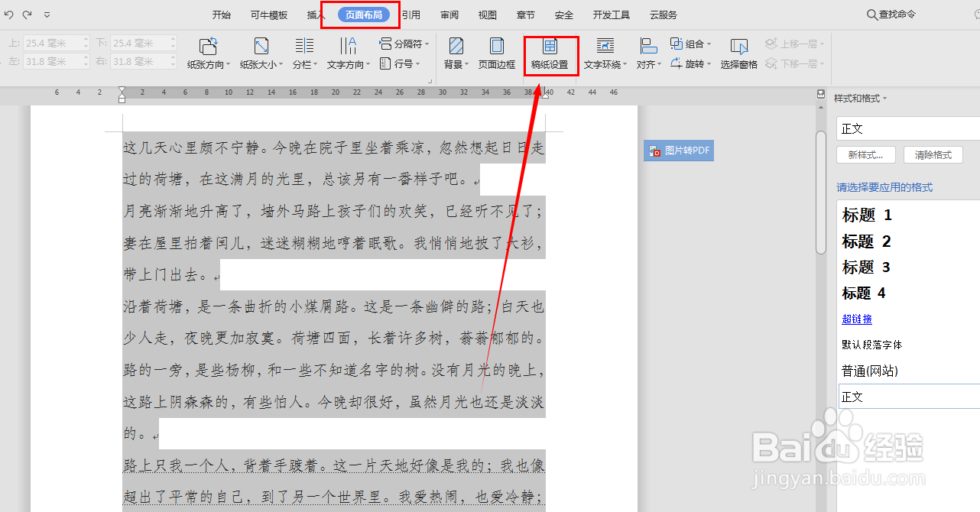This screenshot has height=512, width=980.
Task: Expand the 纸张方向 dropdown arrow
Action: click(228, 65)
